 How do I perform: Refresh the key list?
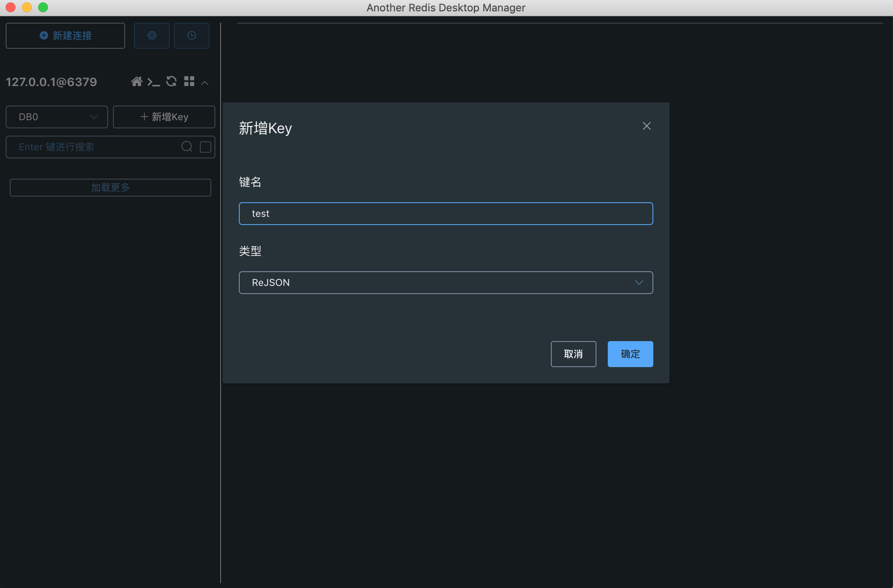tap(171, 82)
